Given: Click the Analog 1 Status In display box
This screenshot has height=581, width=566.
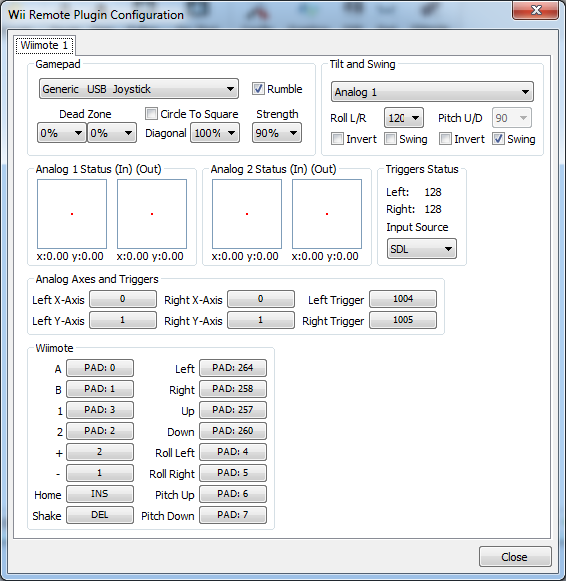Looking at the screenshot, I should [72, 214].
